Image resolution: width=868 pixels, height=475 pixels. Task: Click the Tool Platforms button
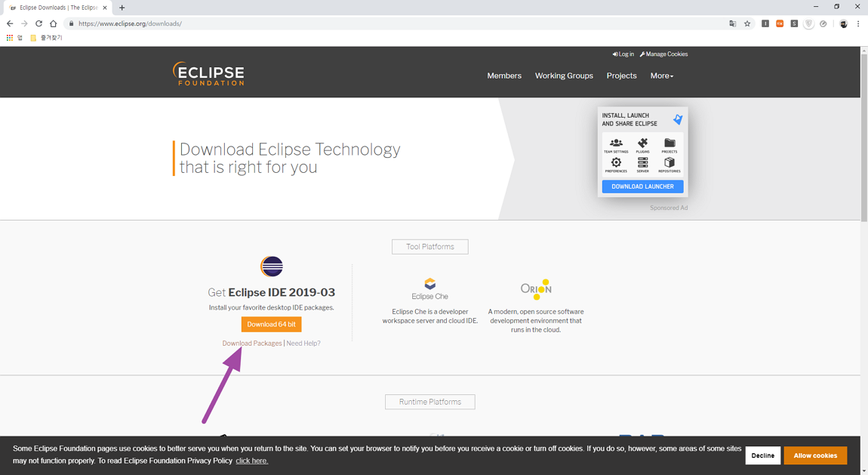(430, 247)
